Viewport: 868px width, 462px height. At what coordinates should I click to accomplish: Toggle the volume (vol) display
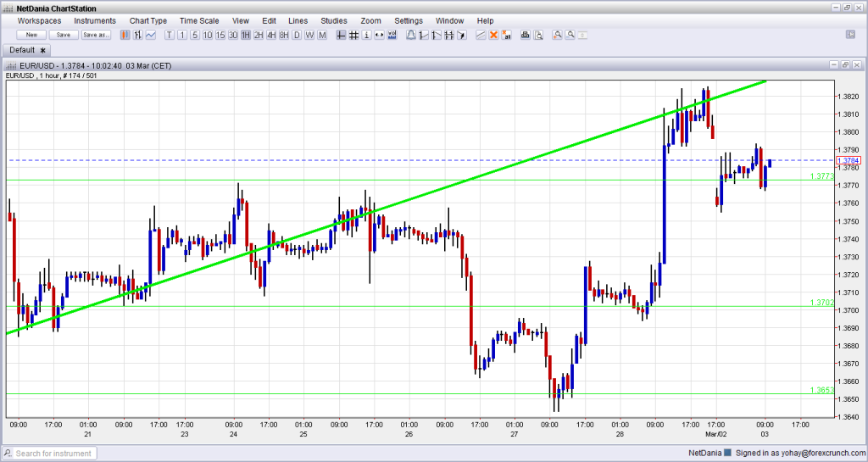(x=392, y=35)
